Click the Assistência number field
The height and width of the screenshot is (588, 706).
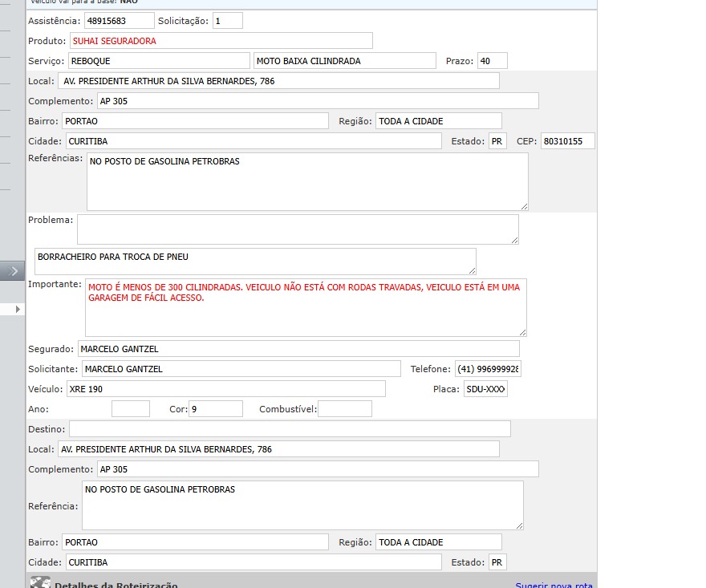[x=119, y=21]
